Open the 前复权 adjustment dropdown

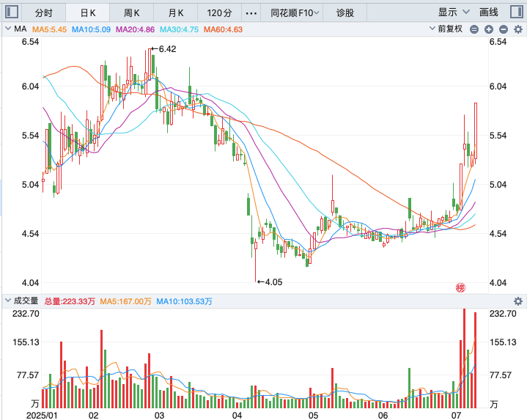pyautogui.click(x=446, y=29)
